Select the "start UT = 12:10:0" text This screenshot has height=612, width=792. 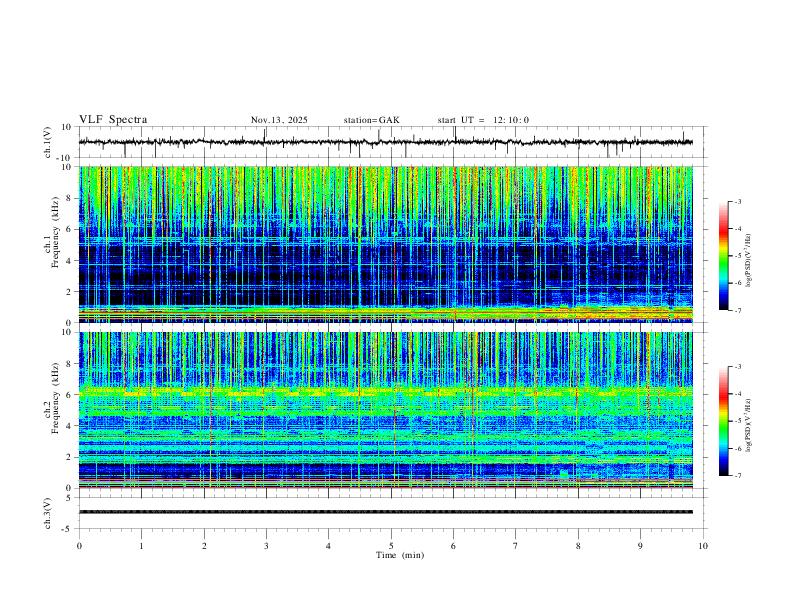click(x=483, y=120)
